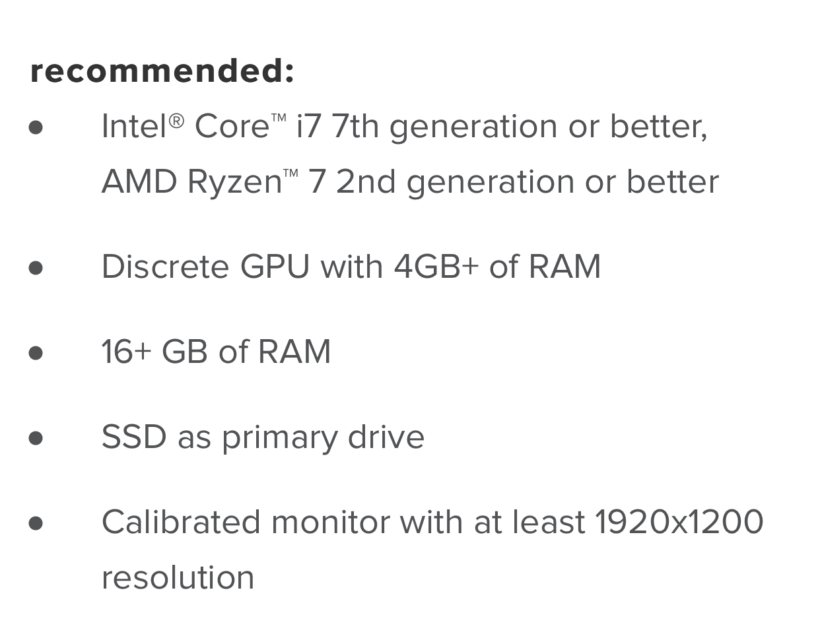Click the bullet beside SSD as primary drive
Viewport: 820px width, 644px height.
(x=36, y=438)
